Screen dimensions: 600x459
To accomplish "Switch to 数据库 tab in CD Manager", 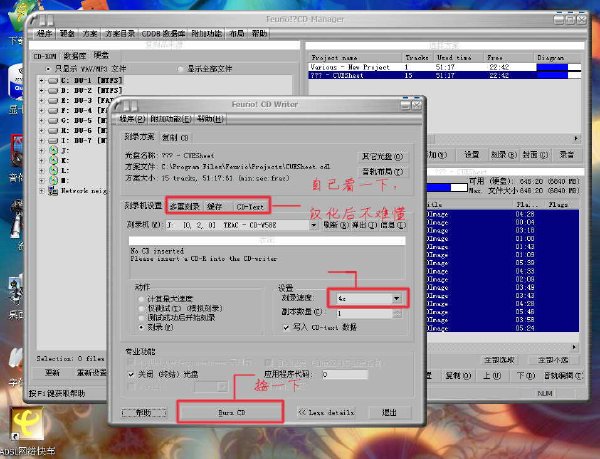I will pyautogui.click(x=74, y=56).
